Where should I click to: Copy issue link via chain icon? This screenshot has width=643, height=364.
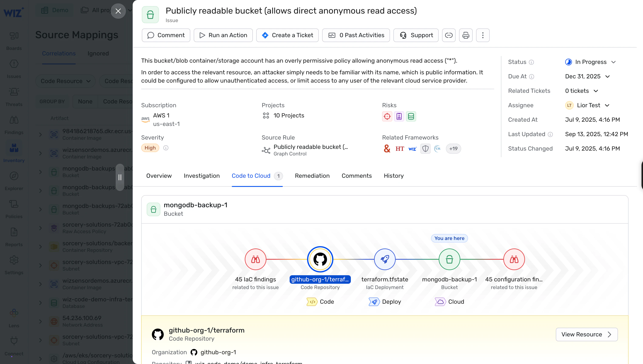pos(449,35)
